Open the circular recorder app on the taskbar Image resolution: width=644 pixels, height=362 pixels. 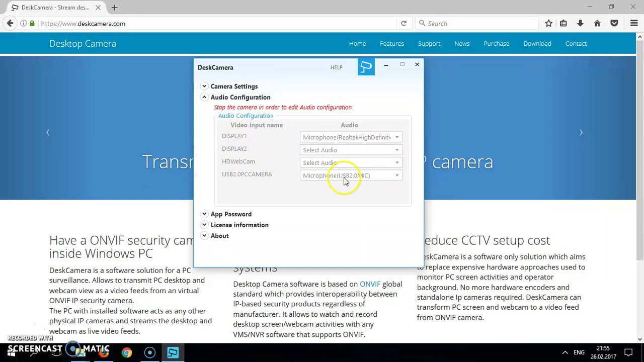tap(149, 353)
